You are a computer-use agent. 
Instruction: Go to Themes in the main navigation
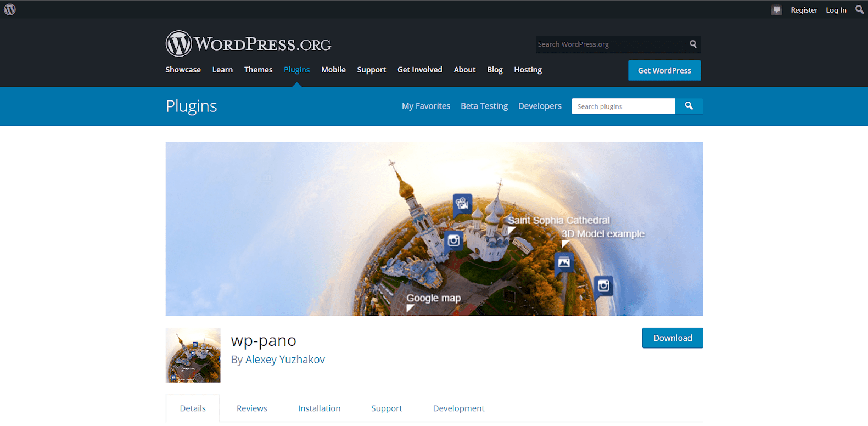(259, 70)
